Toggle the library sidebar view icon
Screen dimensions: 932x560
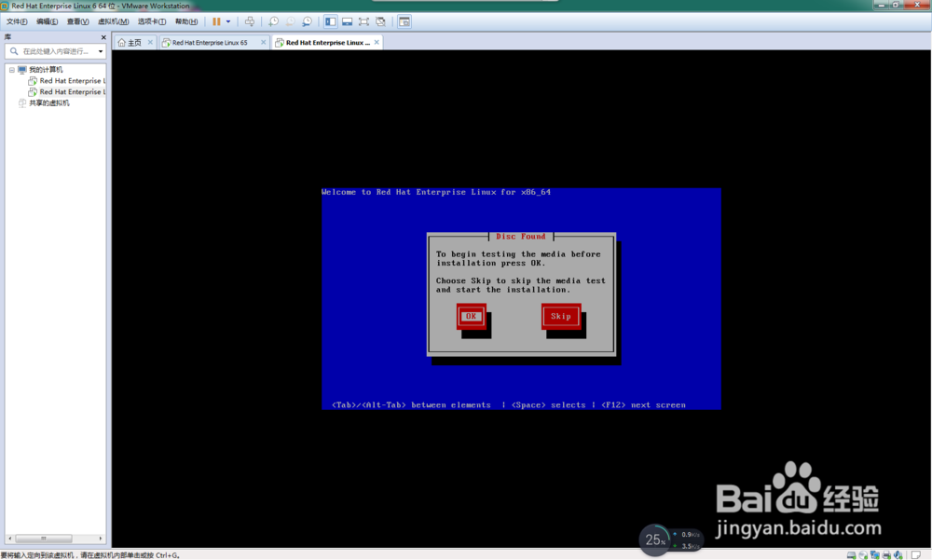(x=331, y=21)
